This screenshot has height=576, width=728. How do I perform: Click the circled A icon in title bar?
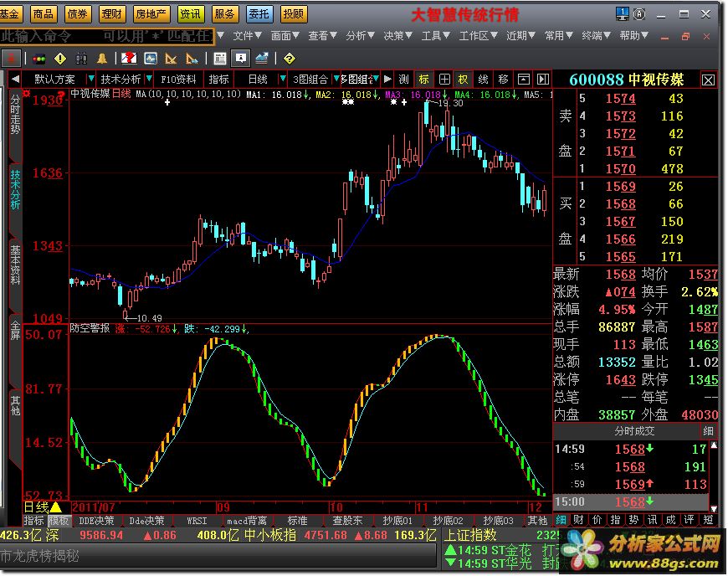pyautogui.click(x=640, y=14)
